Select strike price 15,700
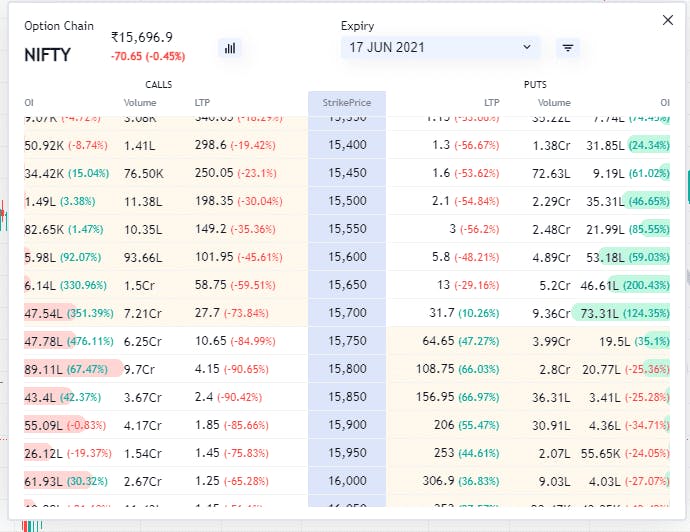This screenshot has height=532, width=690. pos(347,313)
